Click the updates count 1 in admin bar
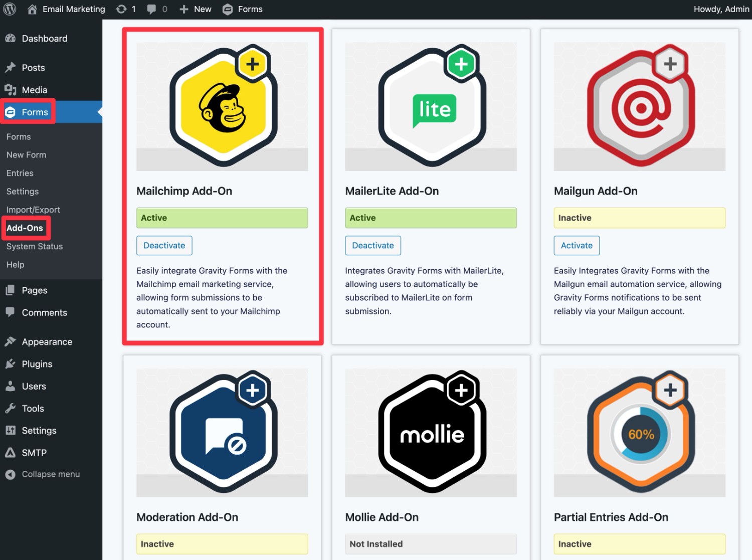 click(x=133, y=9)
